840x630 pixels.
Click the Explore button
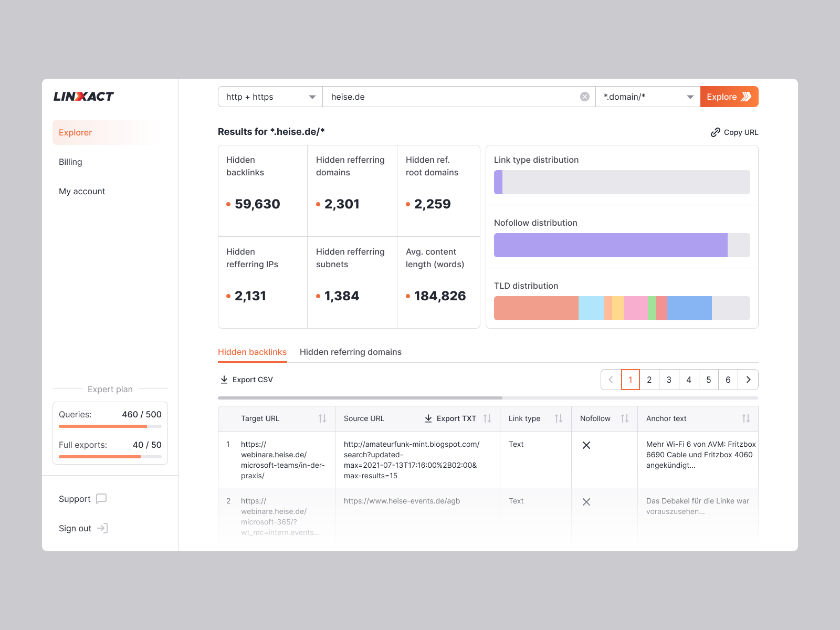coord(729,96)
